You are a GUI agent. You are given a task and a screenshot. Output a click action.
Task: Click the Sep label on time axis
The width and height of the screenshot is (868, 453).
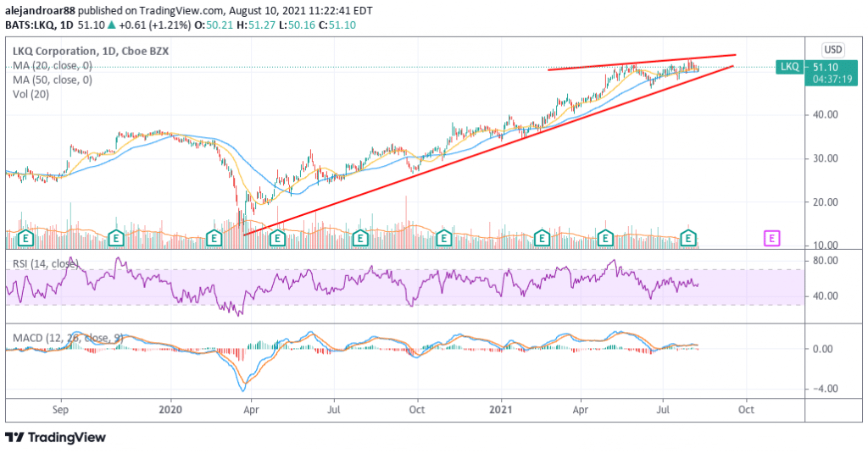[60, 410]
